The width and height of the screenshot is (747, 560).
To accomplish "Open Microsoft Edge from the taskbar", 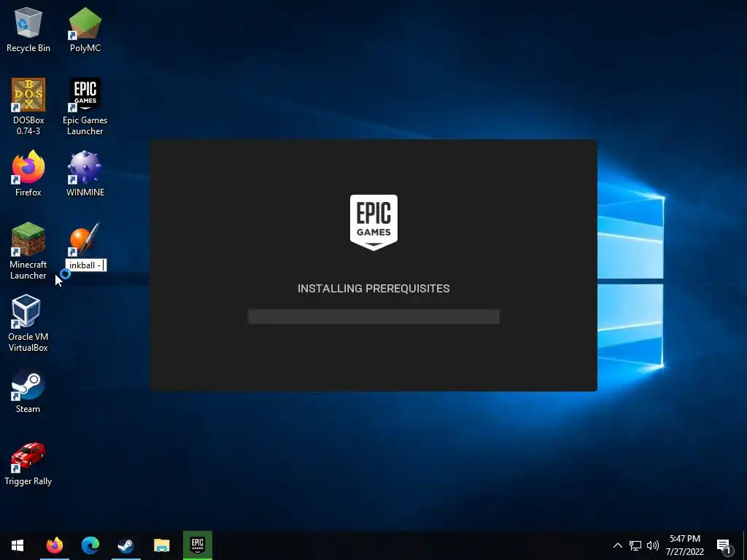I will coord(90,545).
